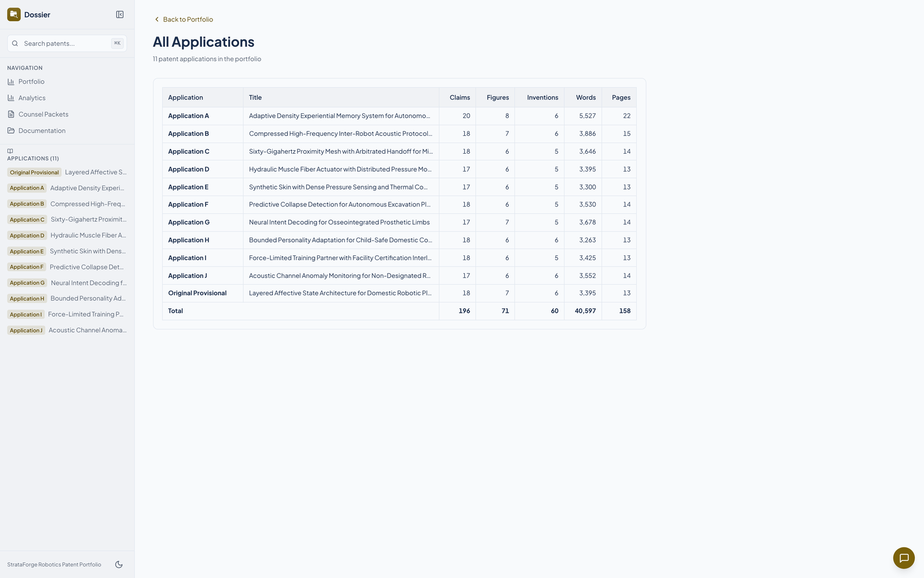Click the Dossier logo icon

coord(14,14)
